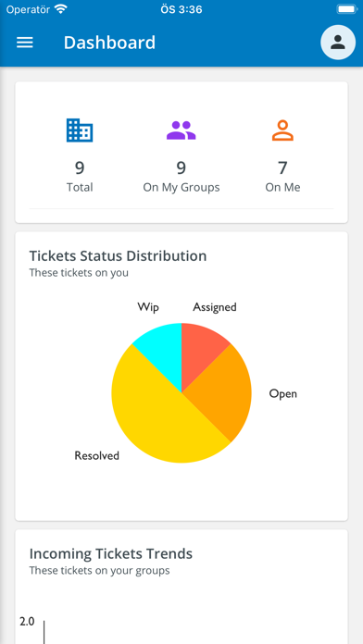Click the orange Open pie slice
Viewport: 363px width, 644px height.
(226, 392)
